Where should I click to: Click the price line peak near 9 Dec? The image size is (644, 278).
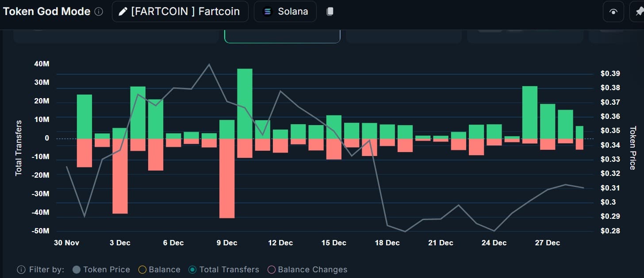(x=209, y=65)
